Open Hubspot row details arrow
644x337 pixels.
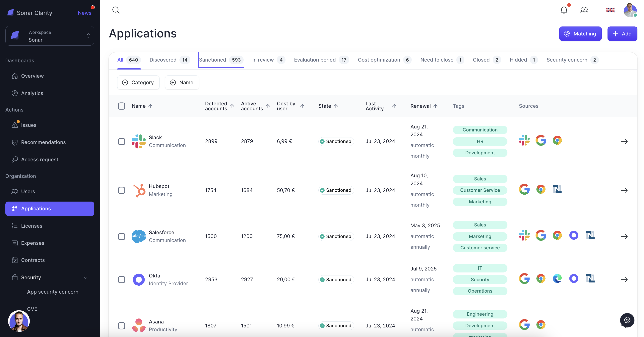point(624,190)
